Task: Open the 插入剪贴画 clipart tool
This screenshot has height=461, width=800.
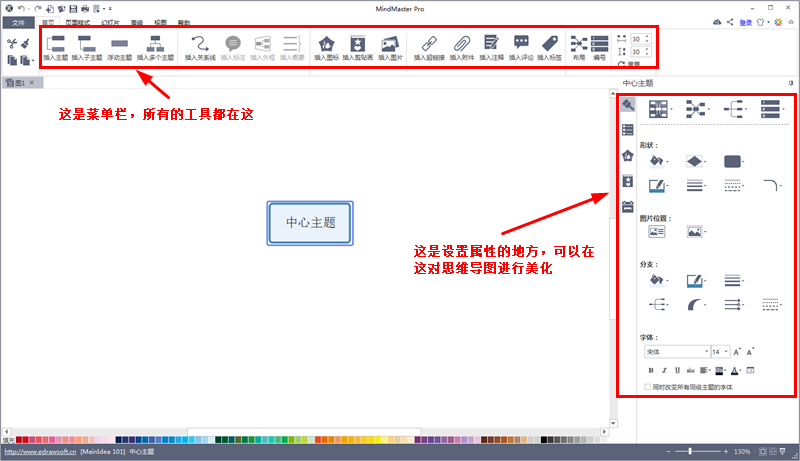Action: 357,48
